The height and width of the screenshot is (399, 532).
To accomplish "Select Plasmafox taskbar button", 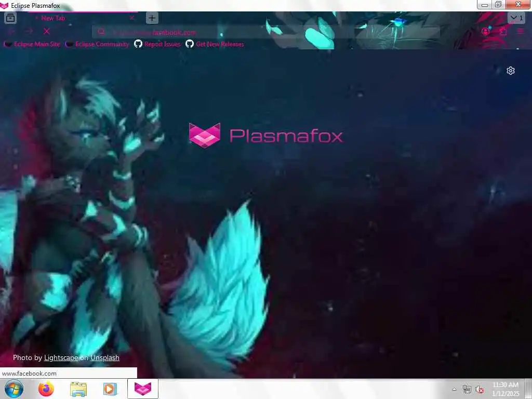I will coord(143,389).
